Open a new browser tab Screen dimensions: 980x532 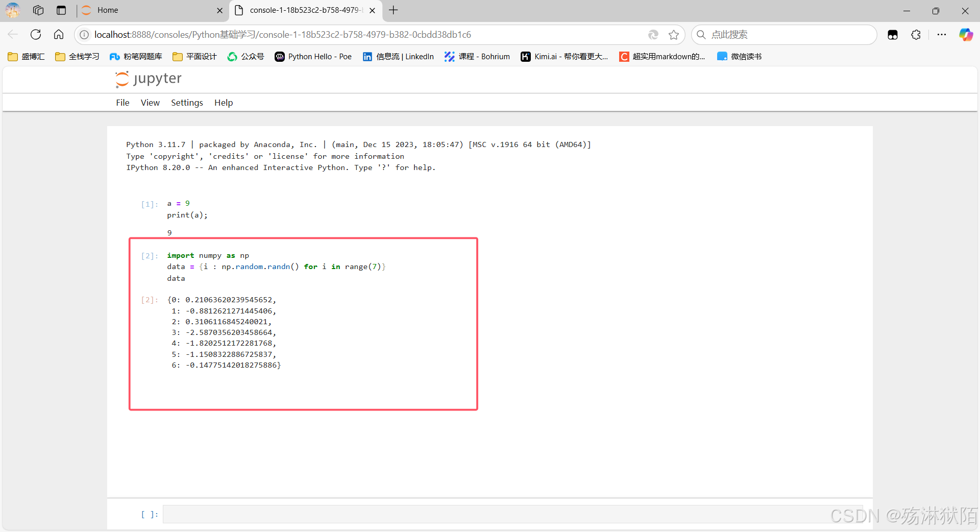coord(394,10)
